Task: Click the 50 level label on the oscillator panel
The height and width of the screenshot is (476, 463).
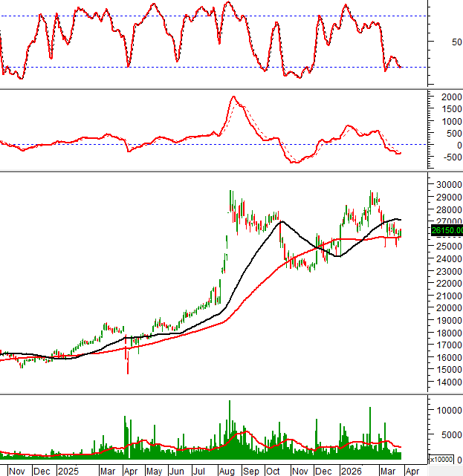Action: [438, 42]
